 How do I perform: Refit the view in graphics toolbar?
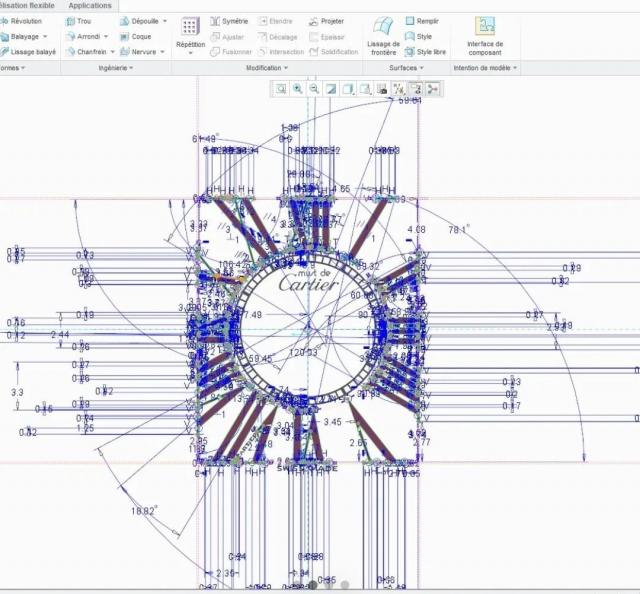(281, 89)
